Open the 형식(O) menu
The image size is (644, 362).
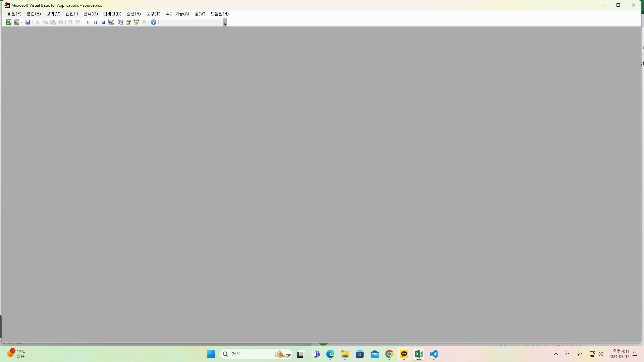[x=91, y=14]
